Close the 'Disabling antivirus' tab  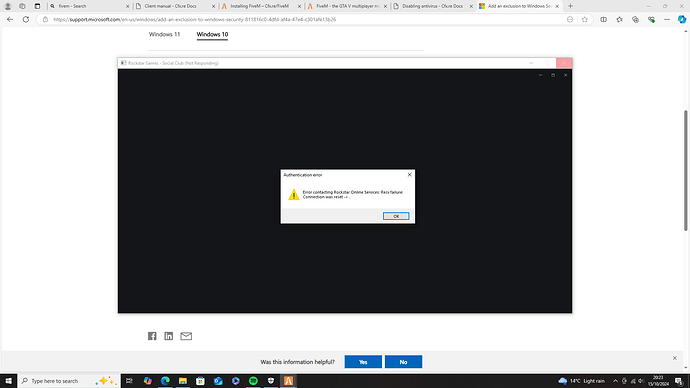click(x=471, y=6)
